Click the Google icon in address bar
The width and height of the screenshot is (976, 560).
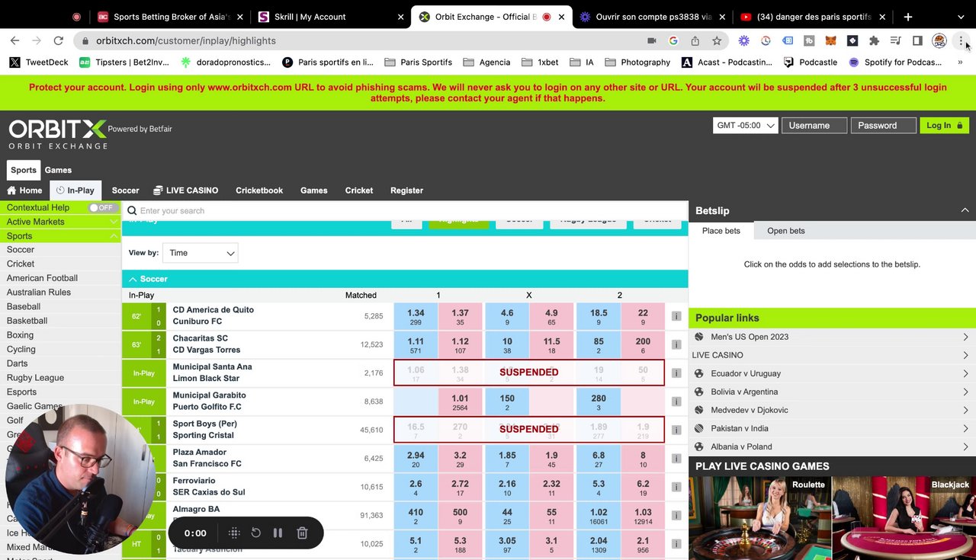673,41
